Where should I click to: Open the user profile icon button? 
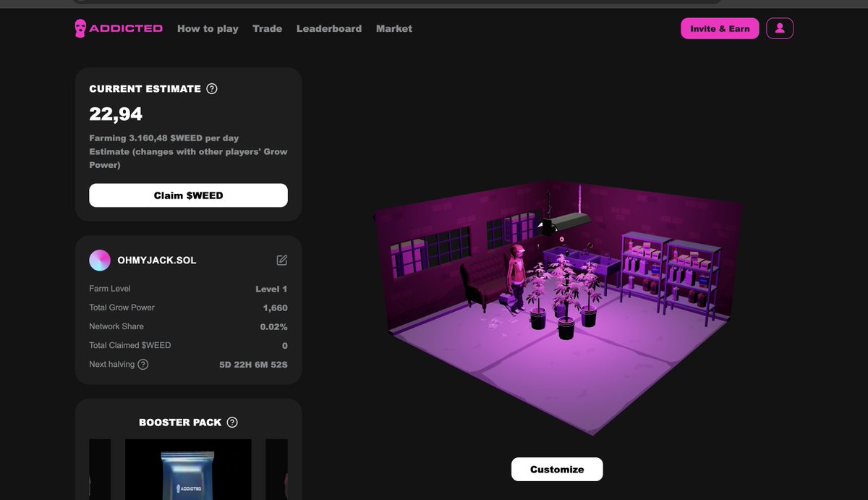click(780, 28)
